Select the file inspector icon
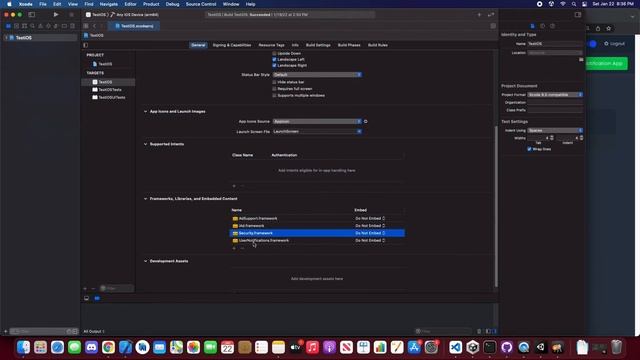640x360 pixels. [532, 26]
